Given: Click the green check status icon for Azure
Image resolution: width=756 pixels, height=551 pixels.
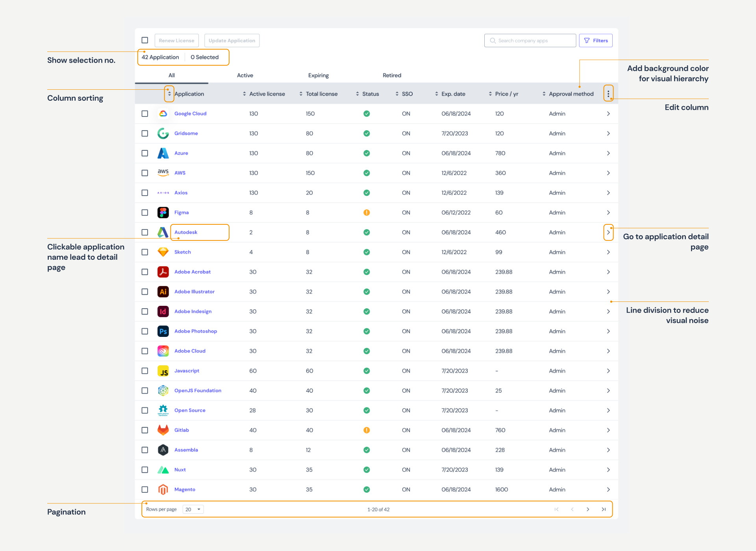Looking at the screenshot, I should tap(367, 153).
